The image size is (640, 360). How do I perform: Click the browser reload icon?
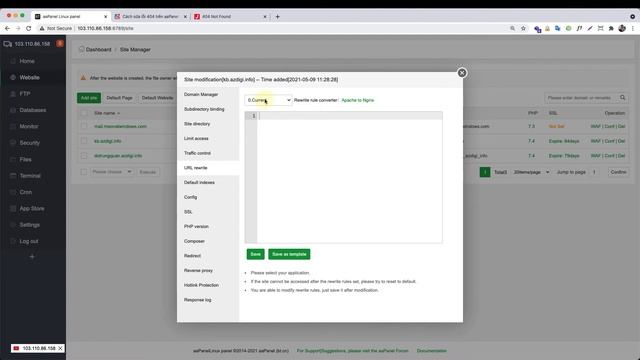pos(29,28)
